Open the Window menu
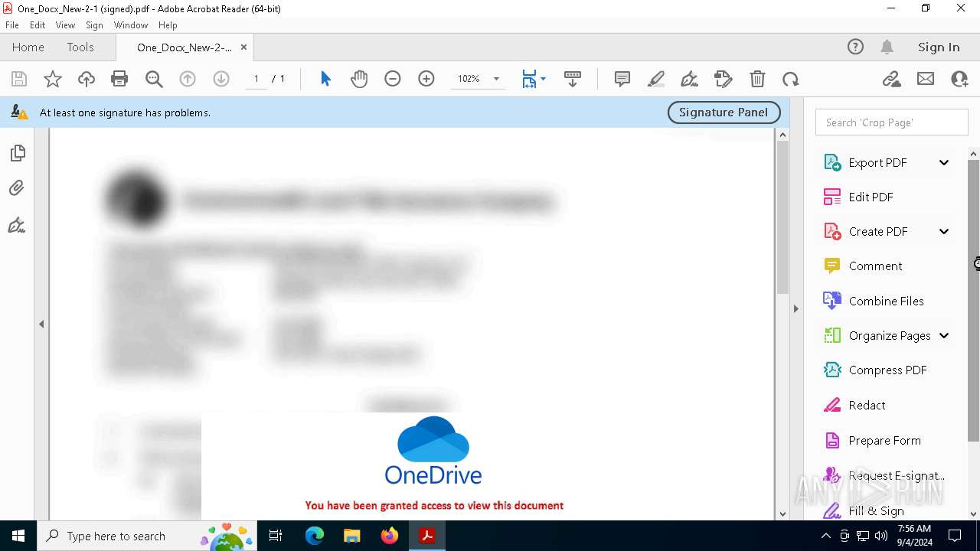980x551 pixels. tap(131, 25)
